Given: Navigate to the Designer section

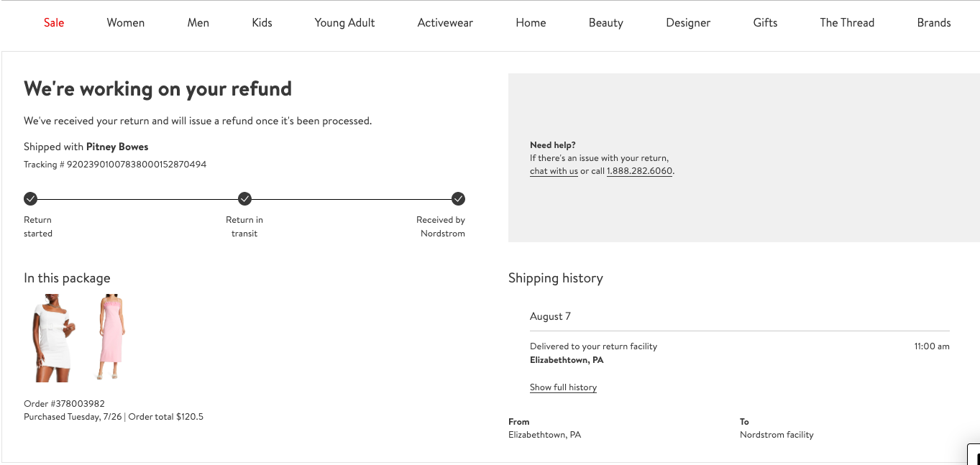Looking at the screenshot, I should coord(688,23).
